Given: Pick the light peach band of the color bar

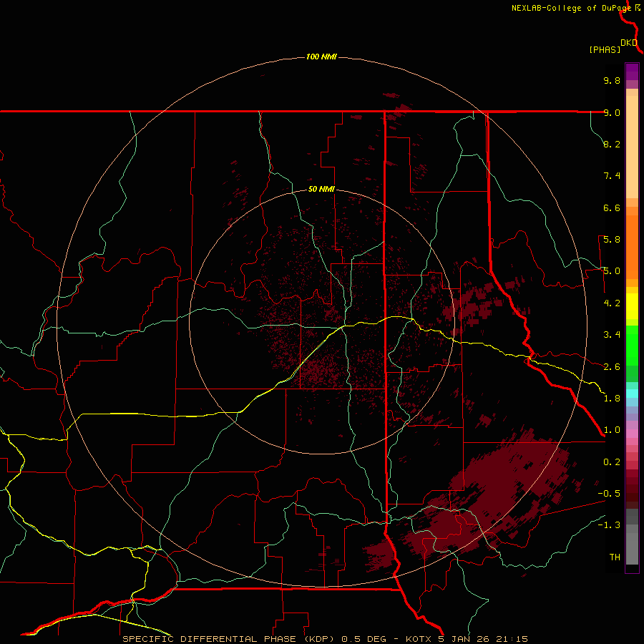Looking at the screenshot, I should click(632, 147).
